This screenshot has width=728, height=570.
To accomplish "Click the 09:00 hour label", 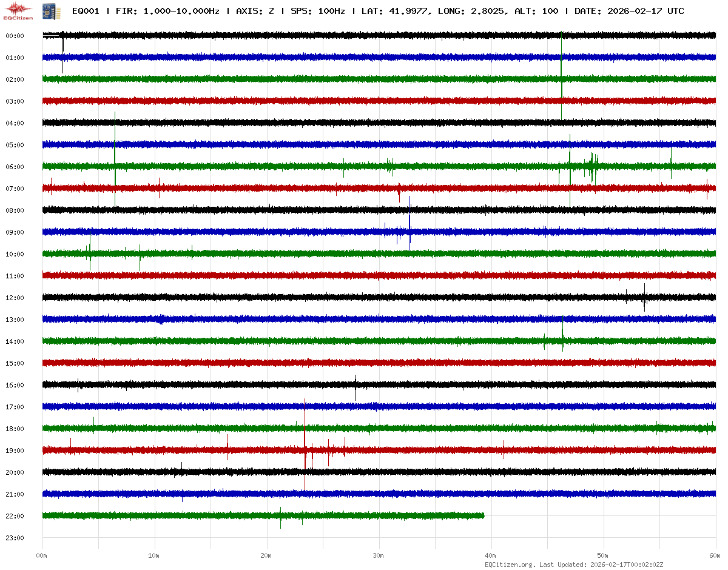I will pyautogui.click(x=15, y=232).
